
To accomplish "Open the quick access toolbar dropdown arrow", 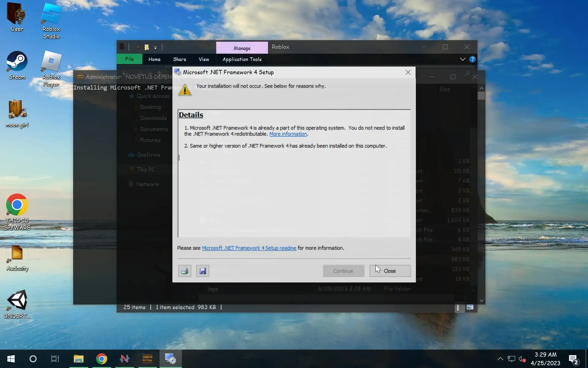I will (x=155, y=48).
